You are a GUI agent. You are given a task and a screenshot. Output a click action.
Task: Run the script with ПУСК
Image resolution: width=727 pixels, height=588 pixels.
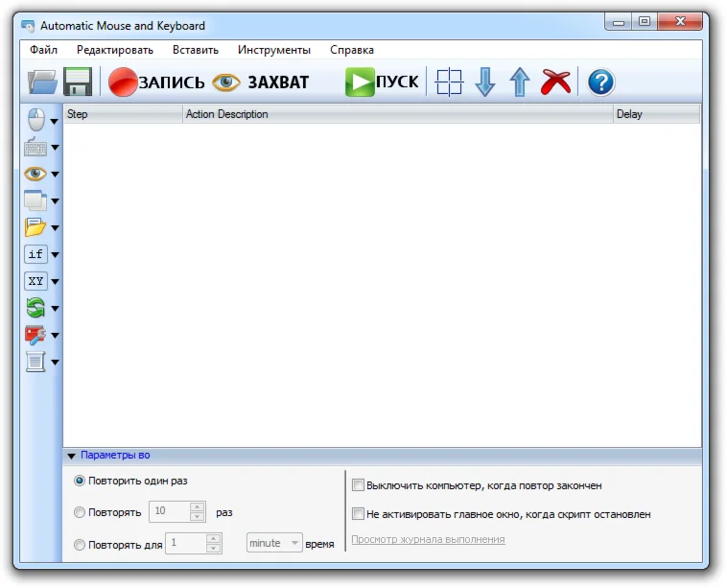382,82
